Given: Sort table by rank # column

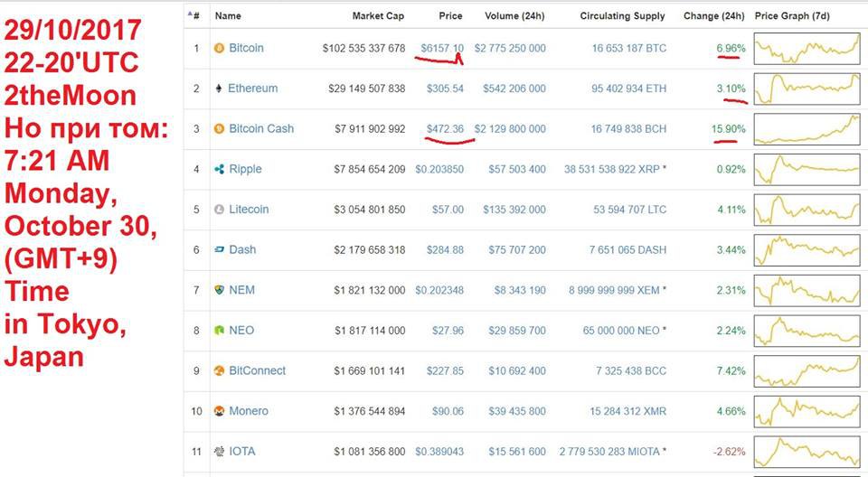Looking at the screenshot, I should 194,16.
